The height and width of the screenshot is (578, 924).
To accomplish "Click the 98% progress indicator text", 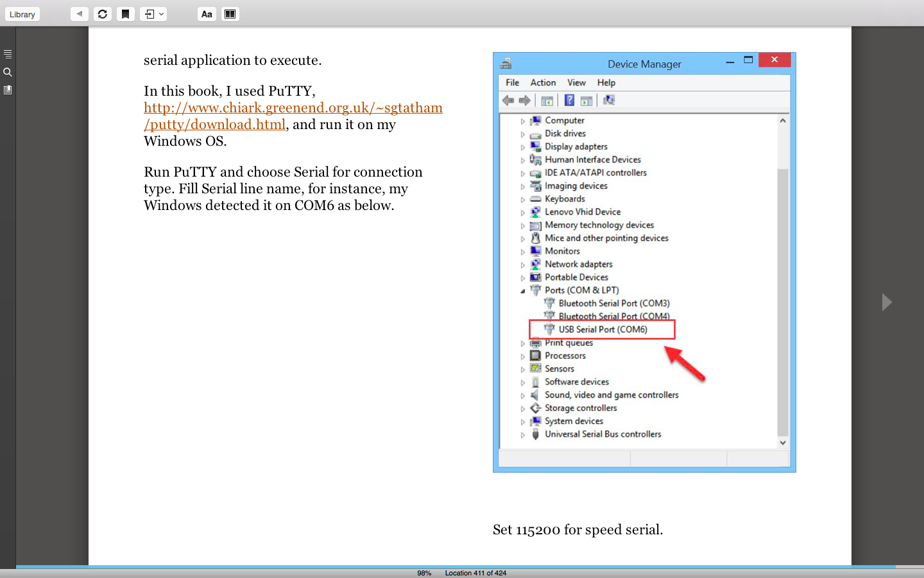I will coord(424,573).
